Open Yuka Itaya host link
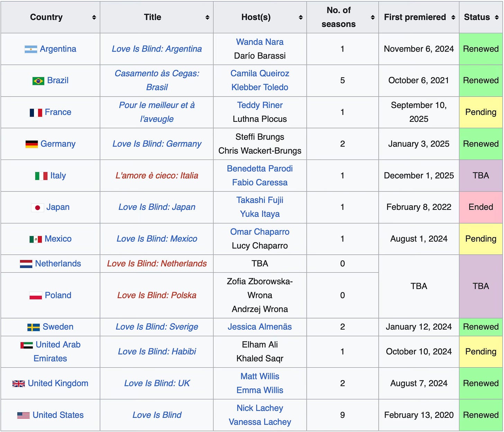 click(260, 214)
